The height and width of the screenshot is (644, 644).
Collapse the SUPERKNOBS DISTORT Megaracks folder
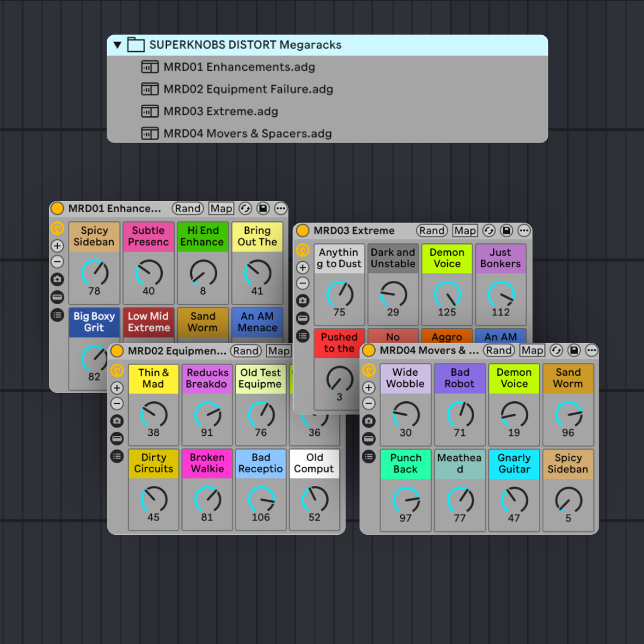point(117,45)
